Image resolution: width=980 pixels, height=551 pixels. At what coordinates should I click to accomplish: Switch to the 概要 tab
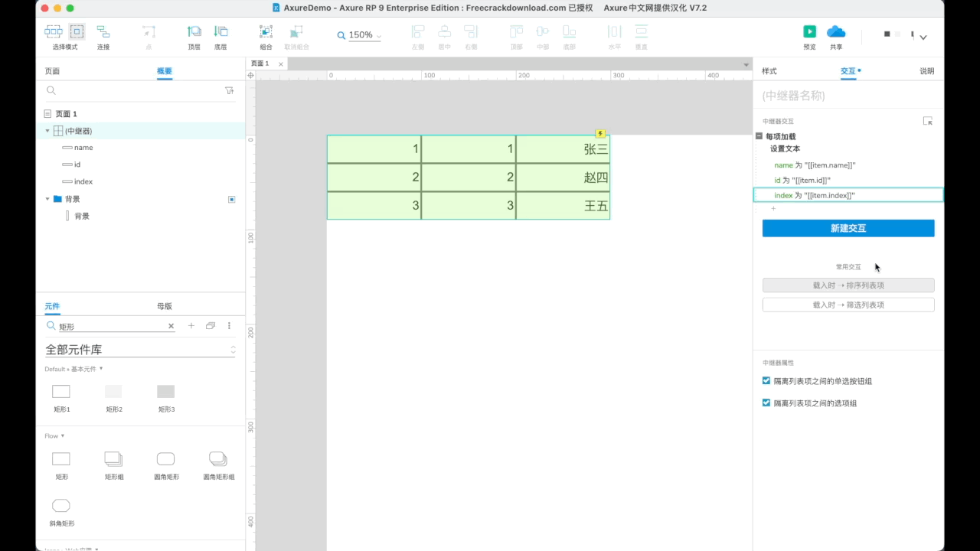(x=165, y=71)
